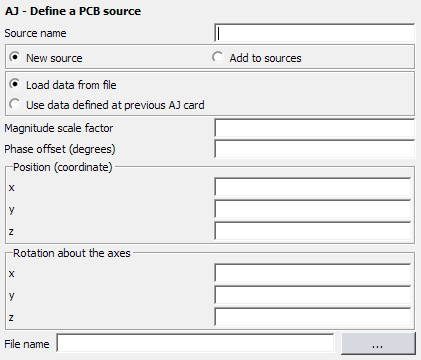The width and height of the screenshot is (421, 360).
Task: Focus the Magnitude scale factor field
Action: 314,128
